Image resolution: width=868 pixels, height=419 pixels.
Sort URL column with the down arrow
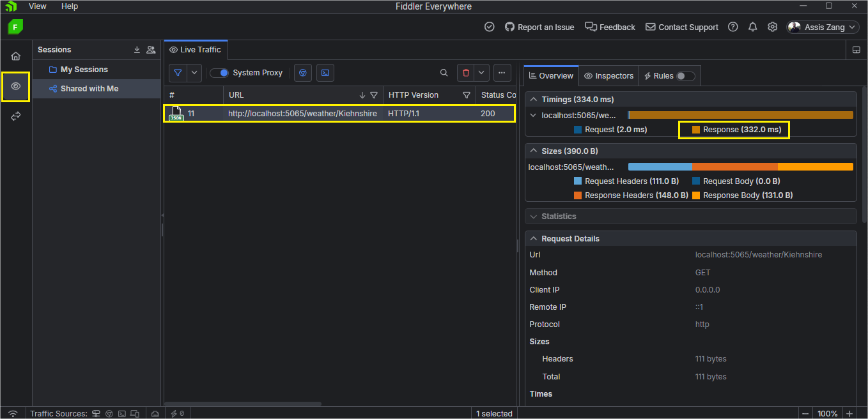coord(362,95)
